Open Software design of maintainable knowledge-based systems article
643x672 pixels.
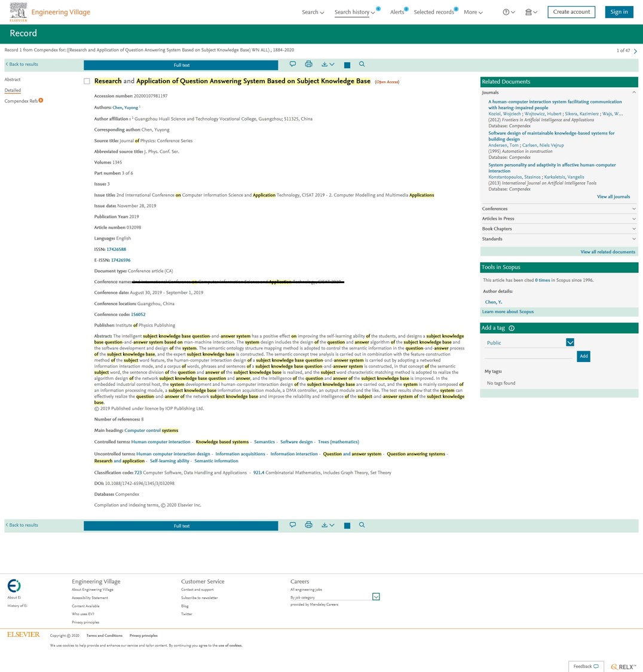[551, 136]
